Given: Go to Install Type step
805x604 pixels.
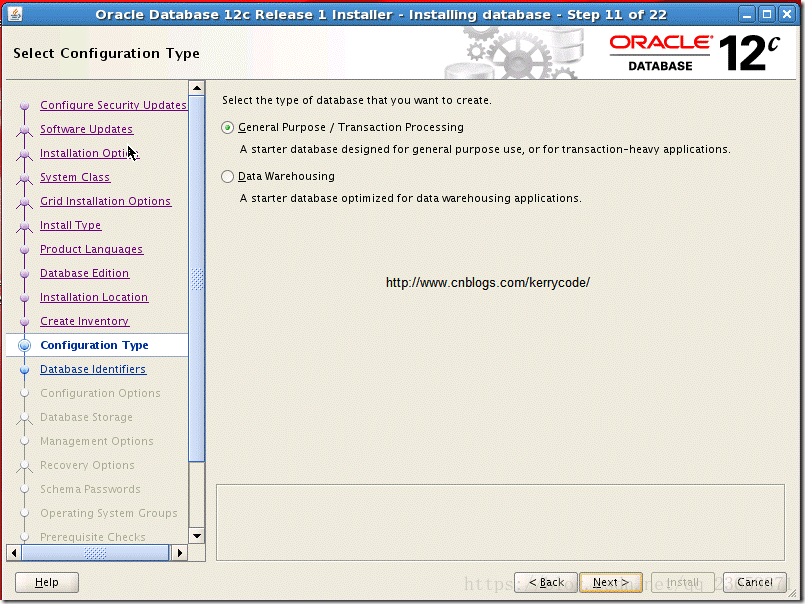Looking at the screenshot, I should 70,225.
